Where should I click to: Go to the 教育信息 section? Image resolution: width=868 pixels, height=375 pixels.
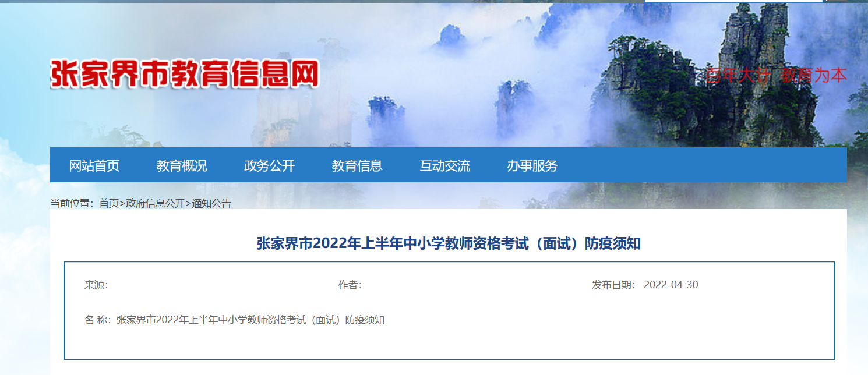(357, 166)
